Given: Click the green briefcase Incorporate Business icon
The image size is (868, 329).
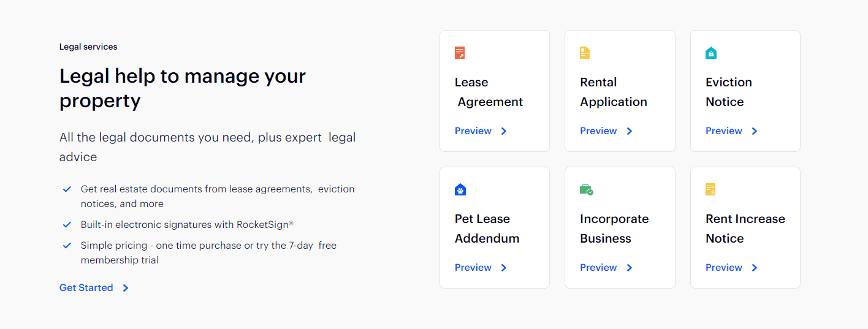Looking at the screenshot, I should pos(587,189).
